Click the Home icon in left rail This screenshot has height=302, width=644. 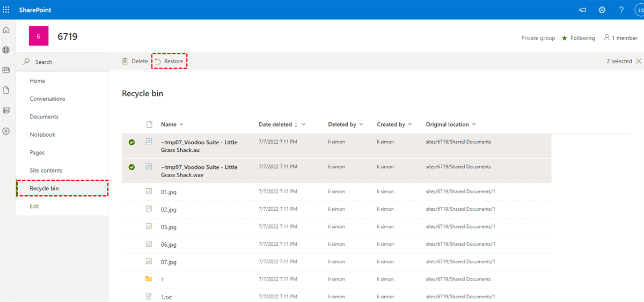pos(6,30)
